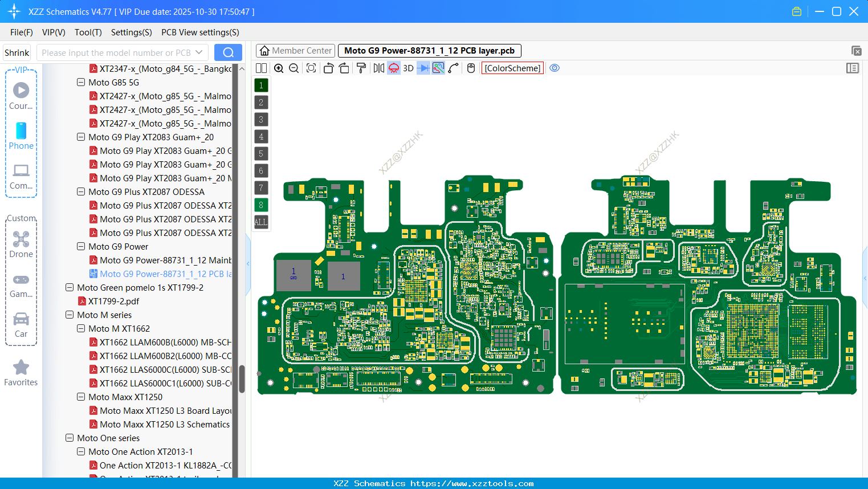
Task: Toggle PCB layer 8 visibility
Action: tap(260, 205)
